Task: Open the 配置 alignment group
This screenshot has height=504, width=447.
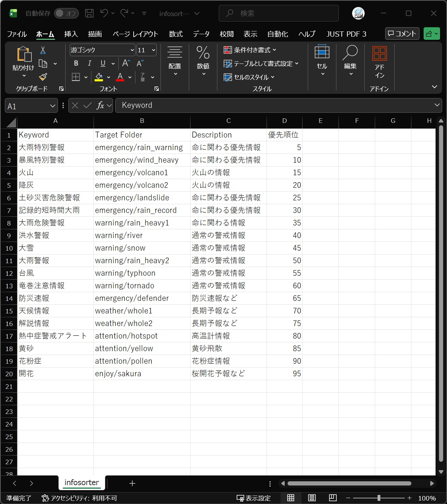Action: point(175,61)
